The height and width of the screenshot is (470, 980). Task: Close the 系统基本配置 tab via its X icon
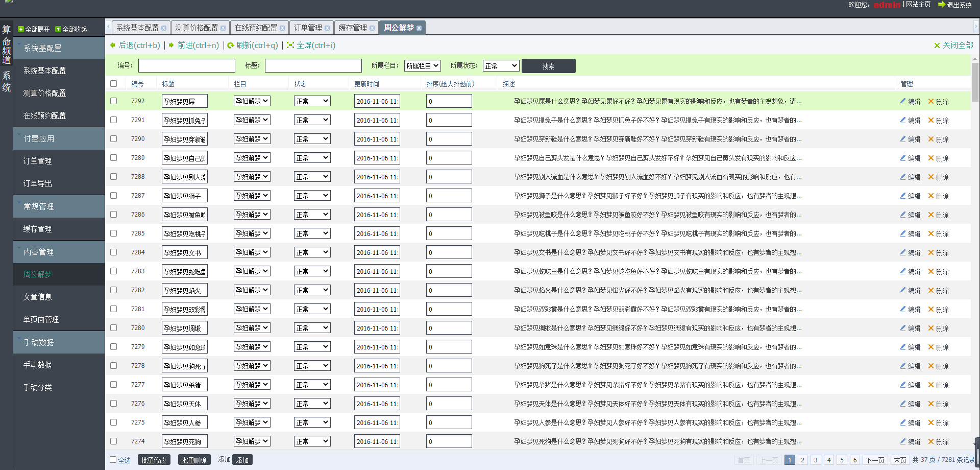(164, 28)
